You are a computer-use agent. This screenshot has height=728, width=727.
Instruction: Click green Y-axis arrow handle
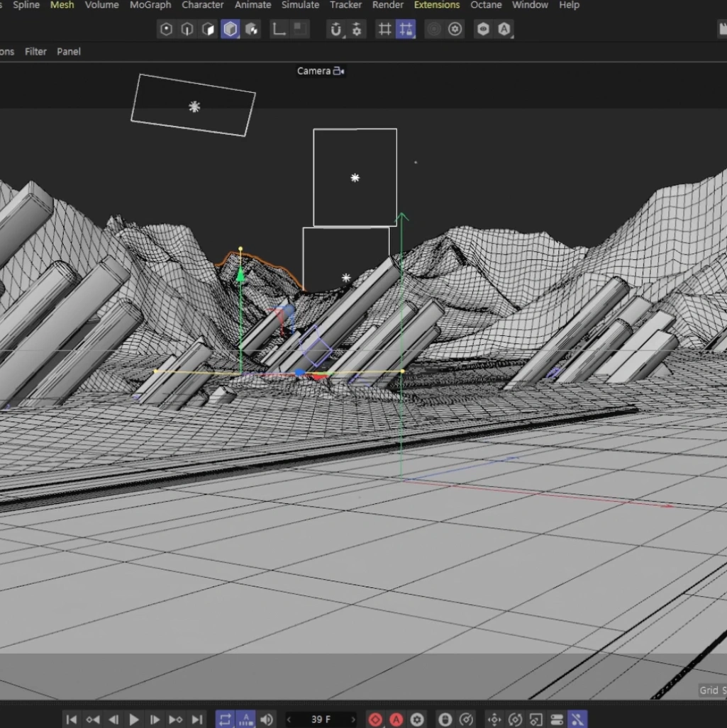click(240, 275)
